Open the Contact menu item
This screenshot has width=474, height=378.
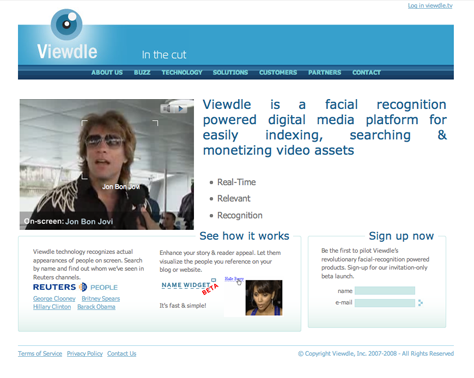(x=366, y=73)
